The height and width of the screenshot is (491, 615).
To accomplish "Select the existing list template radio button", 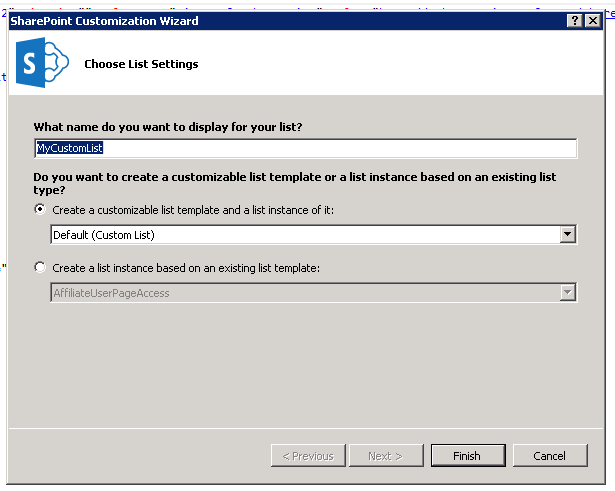I will (x=40, y=267).
